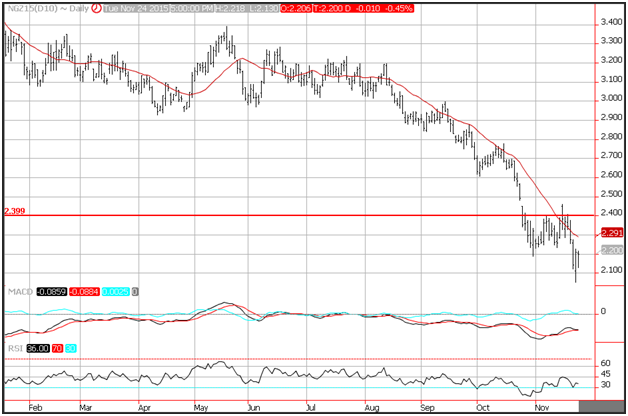Click the red RSI 70 level box
The image size is (628, 416).
[56, 346]
